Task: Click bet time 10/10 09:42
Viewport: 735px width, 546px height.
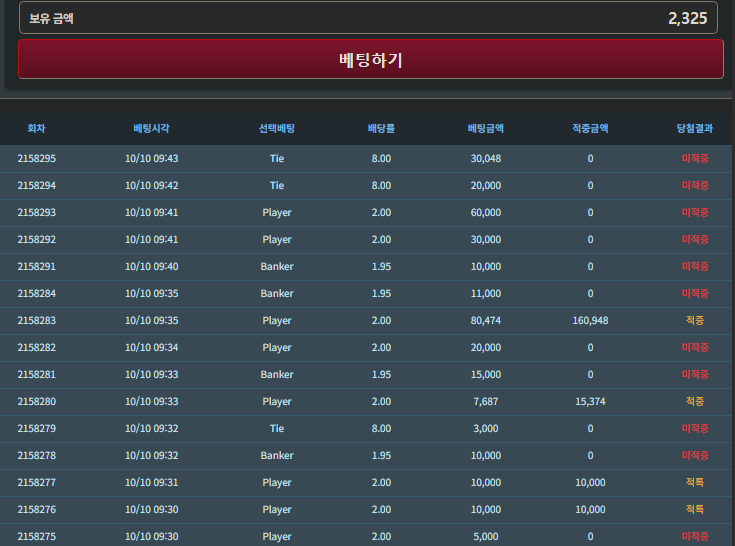Action: (151, 186)
